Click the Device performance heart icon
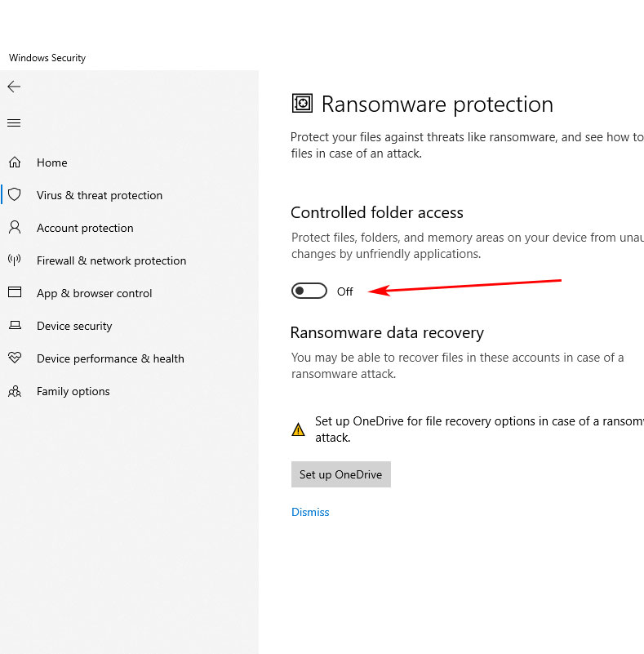The height and width of the screenshot is (654, 644). click(x=15, y=358)
